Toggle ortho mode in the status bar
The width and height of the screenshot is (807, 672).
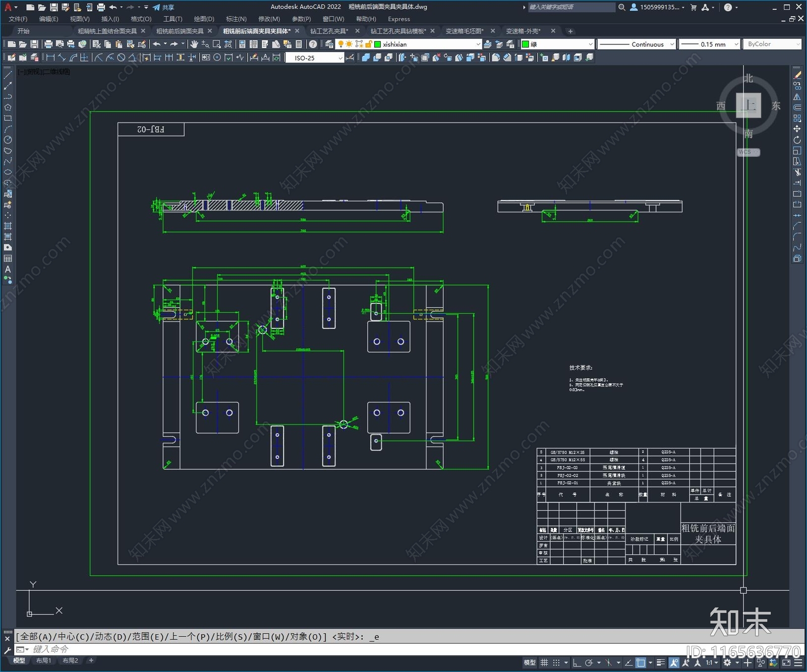click(577, 662)
